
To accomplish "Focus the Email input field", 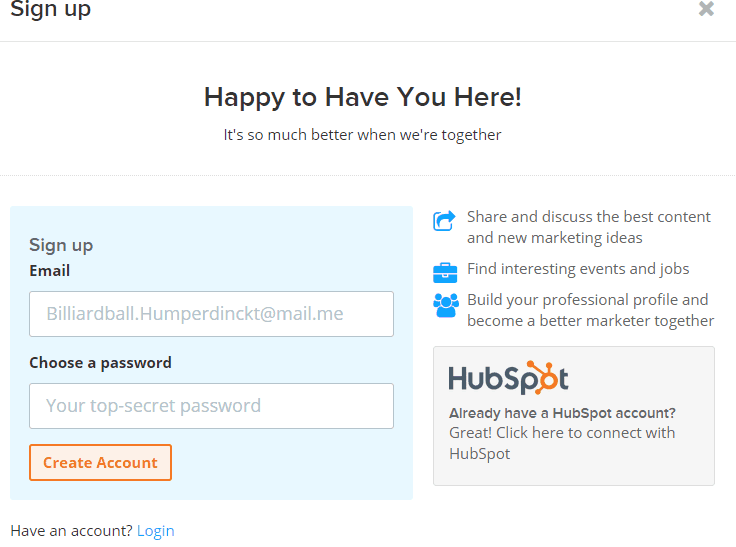I will pos(211,314).
